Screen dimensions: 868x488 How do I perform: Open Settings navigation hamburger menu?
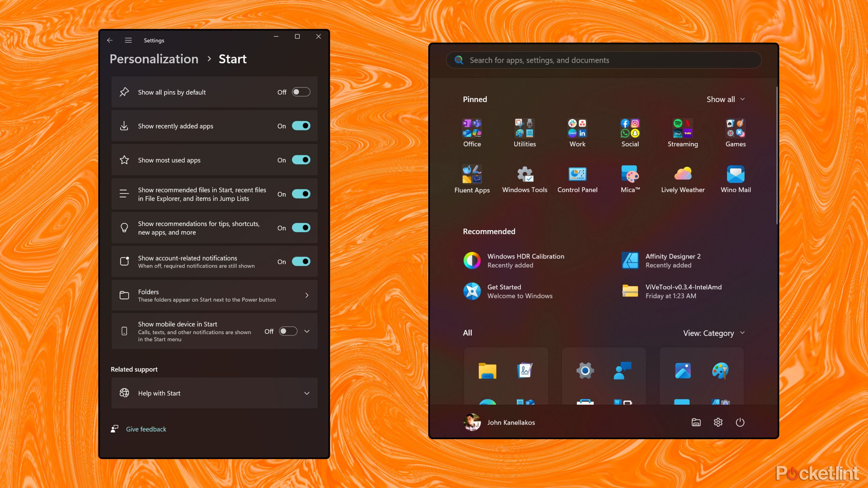(x=128, y=40)
